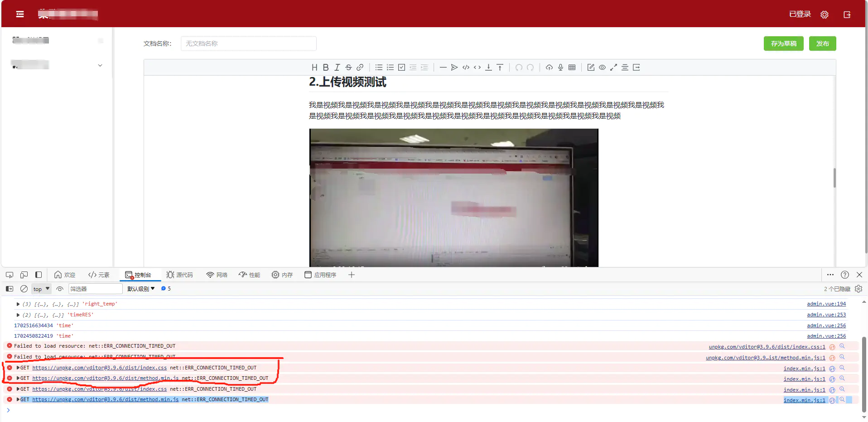868x422 pixels.
Task: Insert a horizontal divider line
Action: (x=443, y=68)
